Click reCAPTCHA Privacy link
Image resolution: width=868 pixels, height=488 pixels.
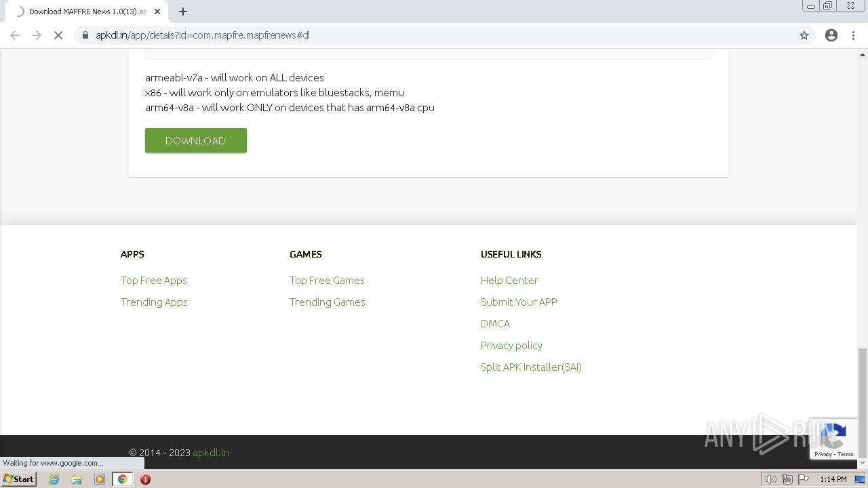(x=823, y=454)
